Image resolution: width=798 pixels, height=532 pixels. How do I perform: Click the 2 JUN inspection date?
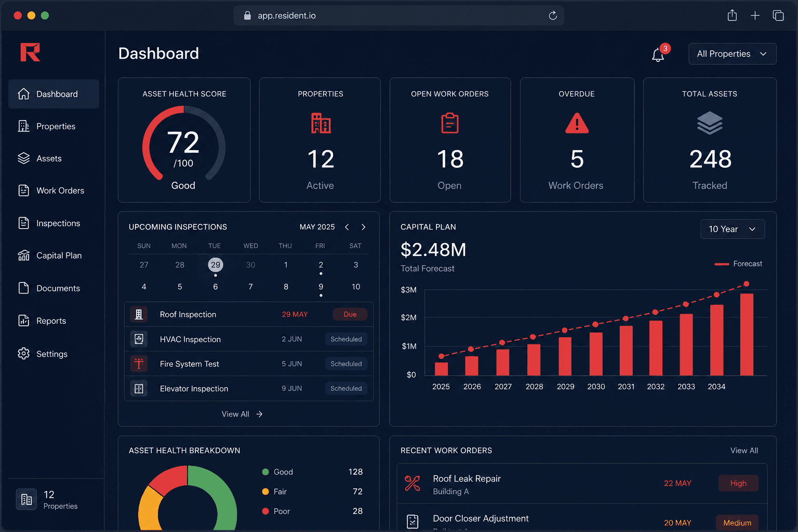click(x=292, y=339)
